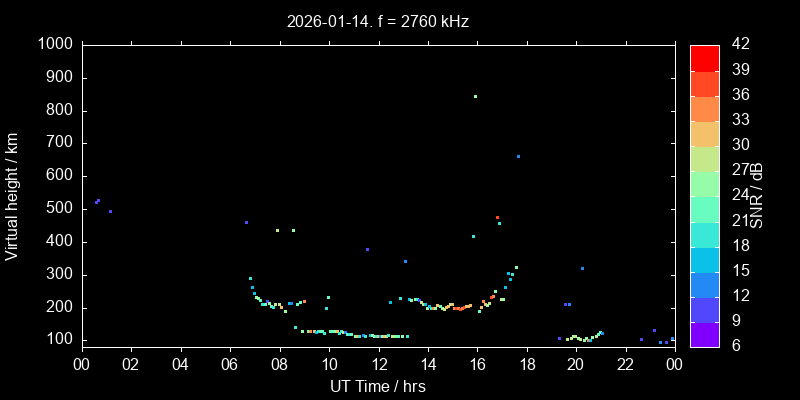Image resolution: width=800 pixels, height=400 pixels.
Task: Click the red swatch at top of colorbar
Action: (x=704, y=57)
